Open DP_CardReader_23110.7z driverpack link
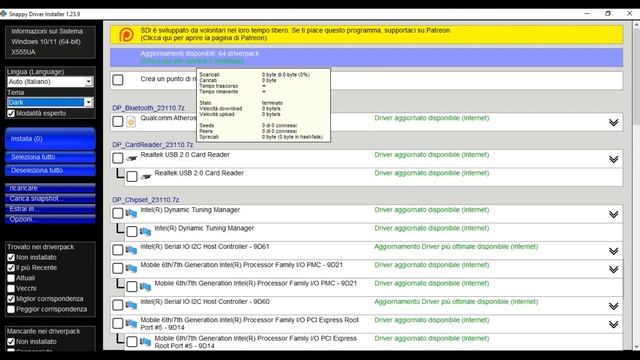Screen dimensions: 640x360 click(x=153, y=145)
